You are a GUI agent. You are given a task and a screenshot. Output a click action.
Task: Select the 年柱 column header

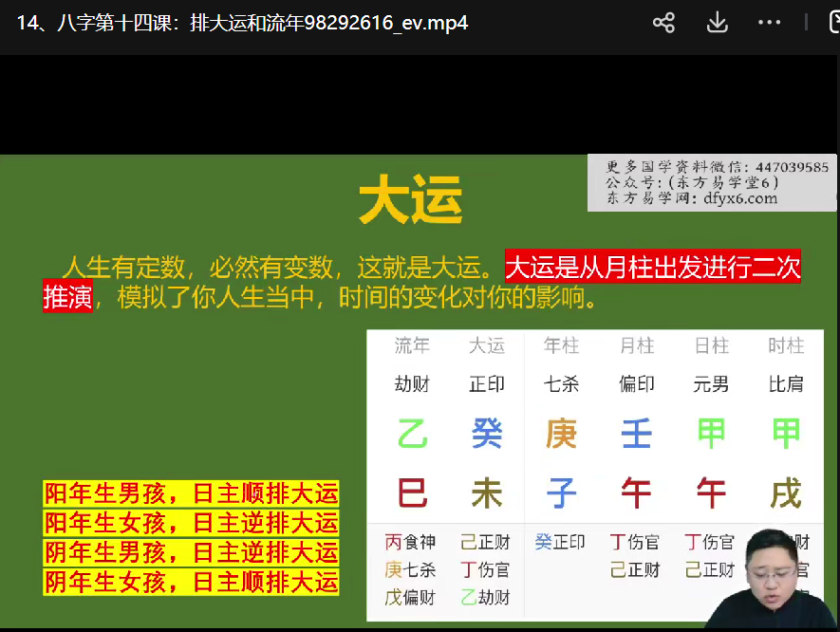pos(562,346)
